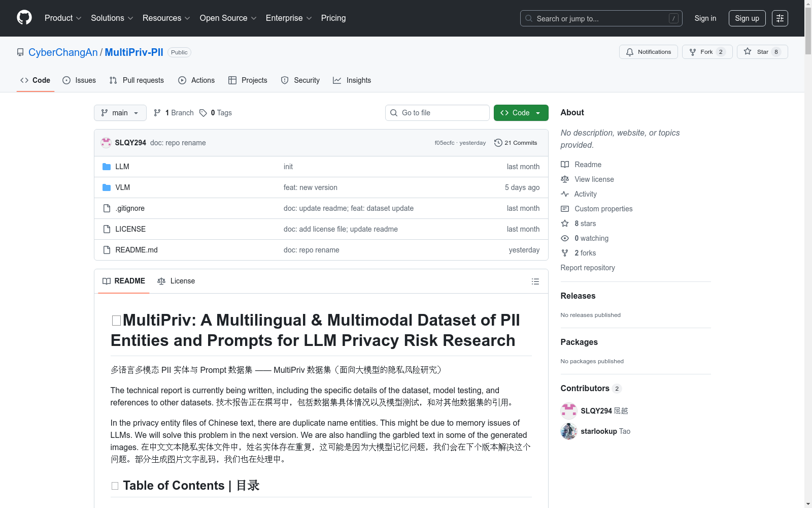Click the Contributors heading
Image resolution: width=812 pixels, height=508 pixels.
pos(585,389)
